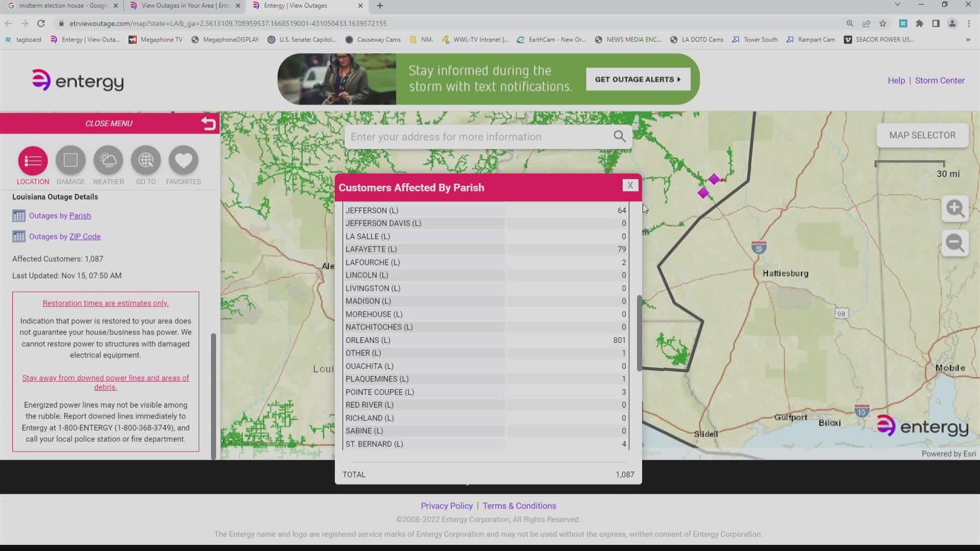Viewport: 980px width, 551px height.
Task: Open a new browser tab
Action: click(380, 6)
